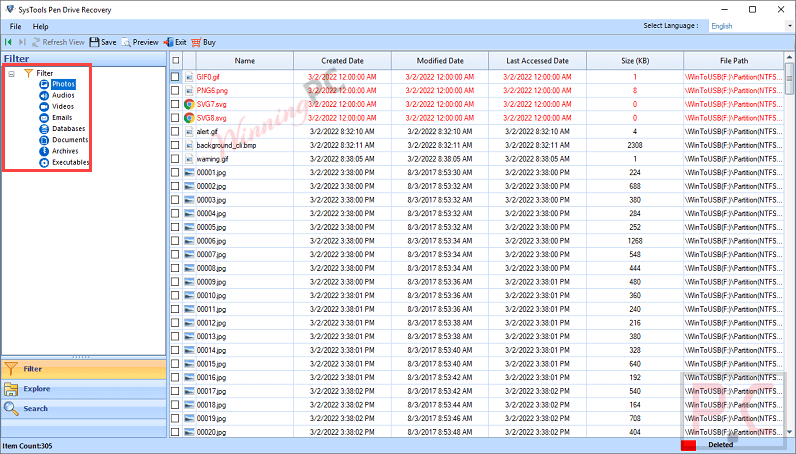Image resolution: width=796 pixels, height=454 pixels.
Task: Collapse the Filter tree node
Action: pos(11,74)
